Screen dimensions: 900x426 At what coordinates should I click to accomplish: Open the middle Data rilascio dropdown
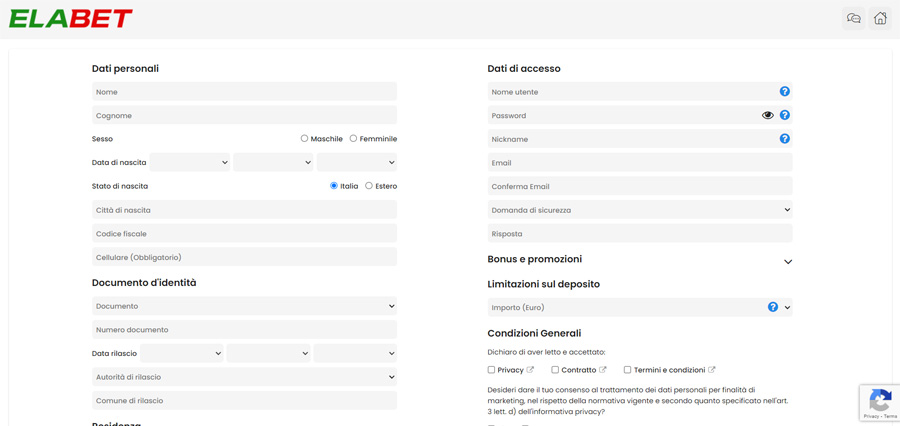(269, 353)
